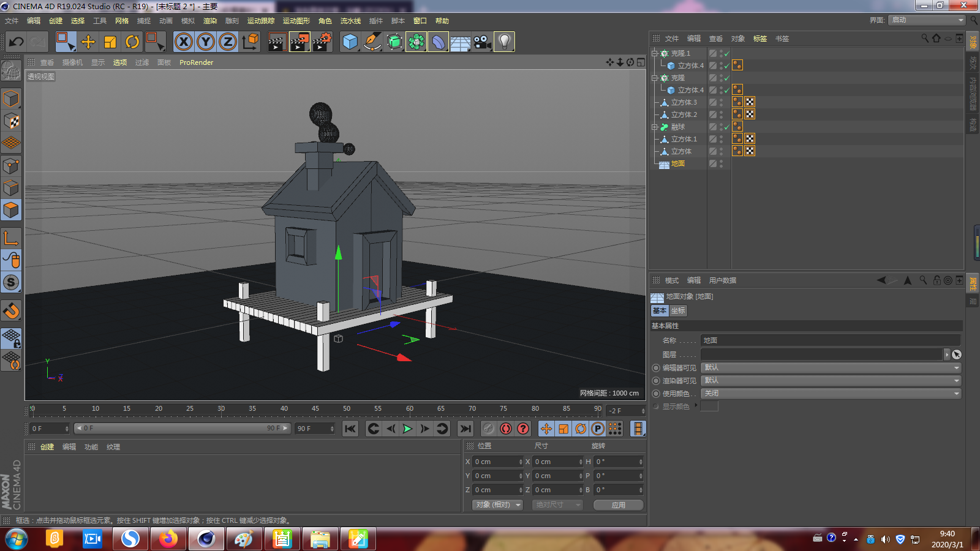Click the cube primitive object icon
This screenshot has height=551, width=980.
click(350, 42)
